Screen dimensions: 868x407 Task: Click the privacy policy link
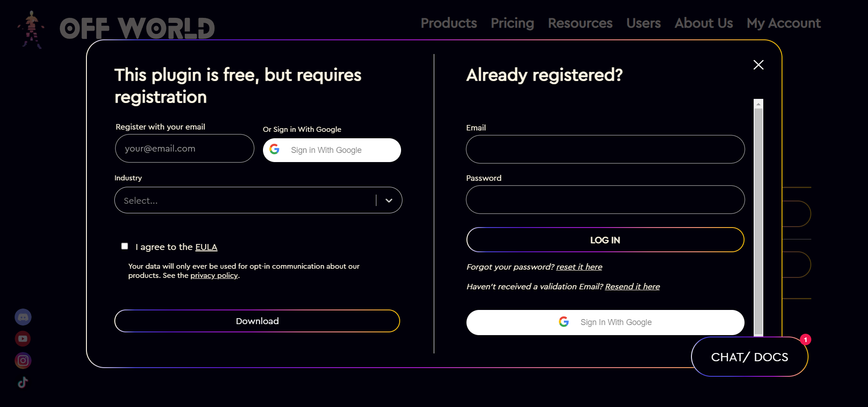coord(214,276)
